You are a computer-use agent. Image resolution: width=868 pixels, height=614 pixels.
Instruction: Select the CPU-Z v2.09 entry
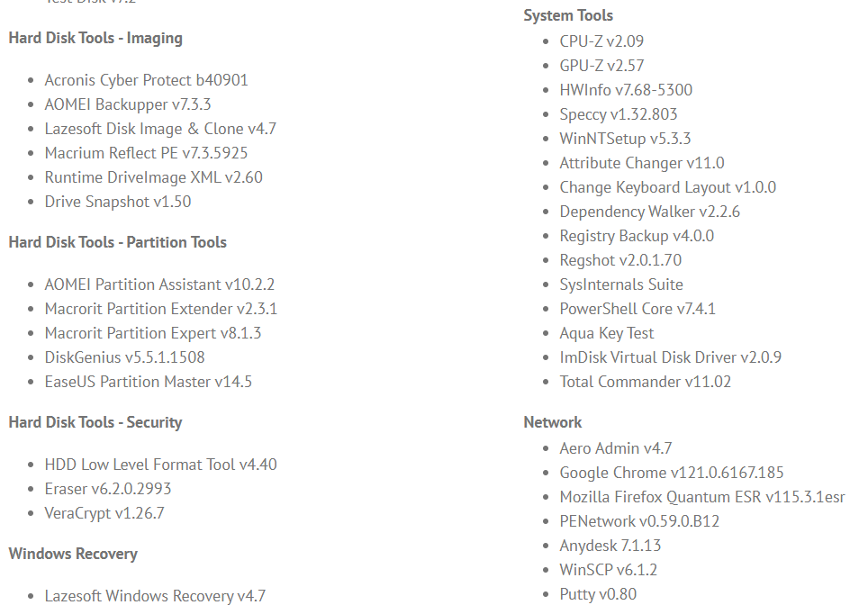point(601,41)
